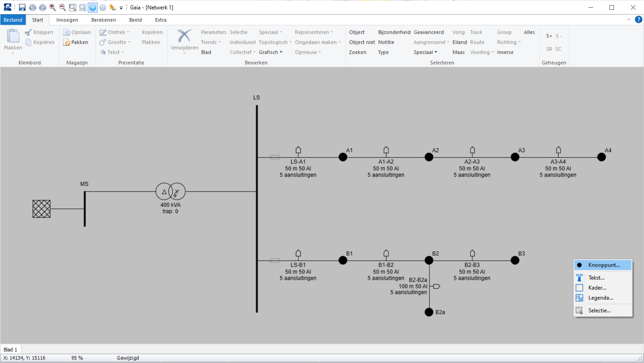This screenshot has width=644, height=363.
Task: Click the Verwijderen delete X icon
Action: pos(184,36)
